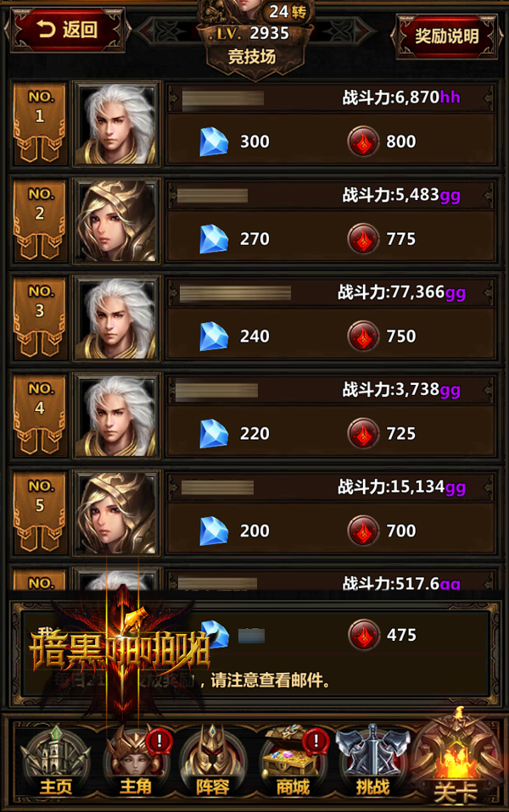Click the red emblem with 475 reward
Image resolution: width=509 pixels, height=812 pixels.
[x=363, y=635]
